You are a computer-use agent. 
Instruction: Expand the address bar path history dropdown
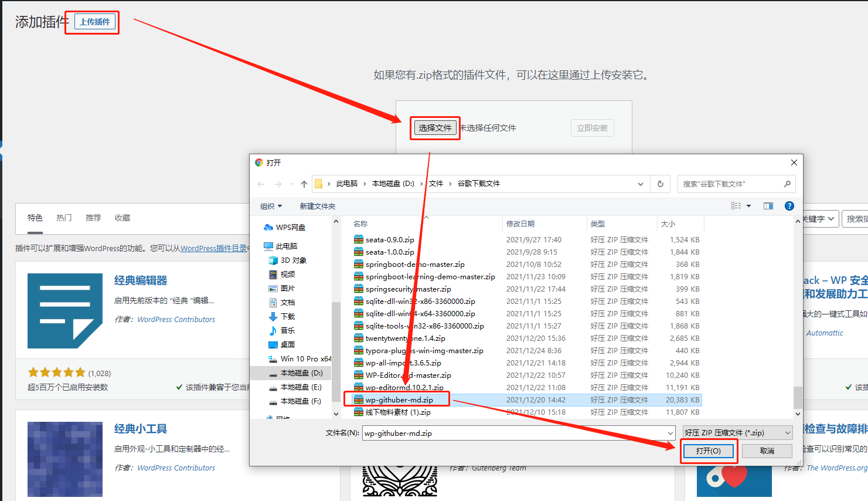coord(641,184)
